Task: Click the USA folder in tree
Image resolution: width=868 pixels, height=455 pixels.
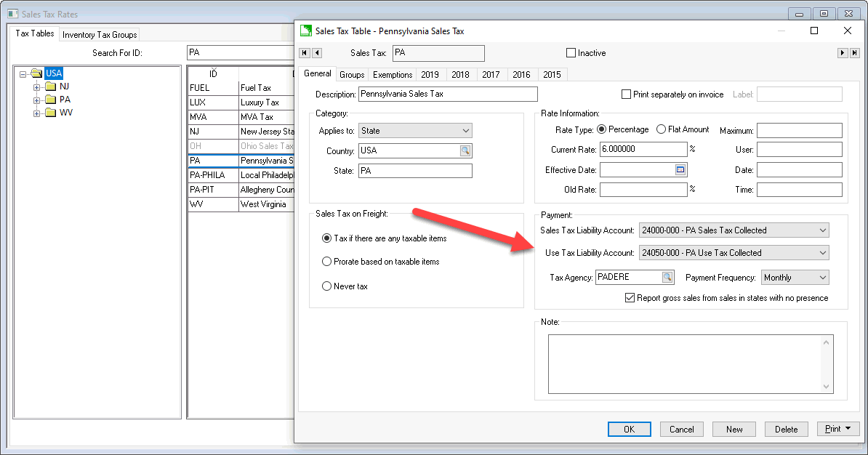Action: (x=53, y=73)
